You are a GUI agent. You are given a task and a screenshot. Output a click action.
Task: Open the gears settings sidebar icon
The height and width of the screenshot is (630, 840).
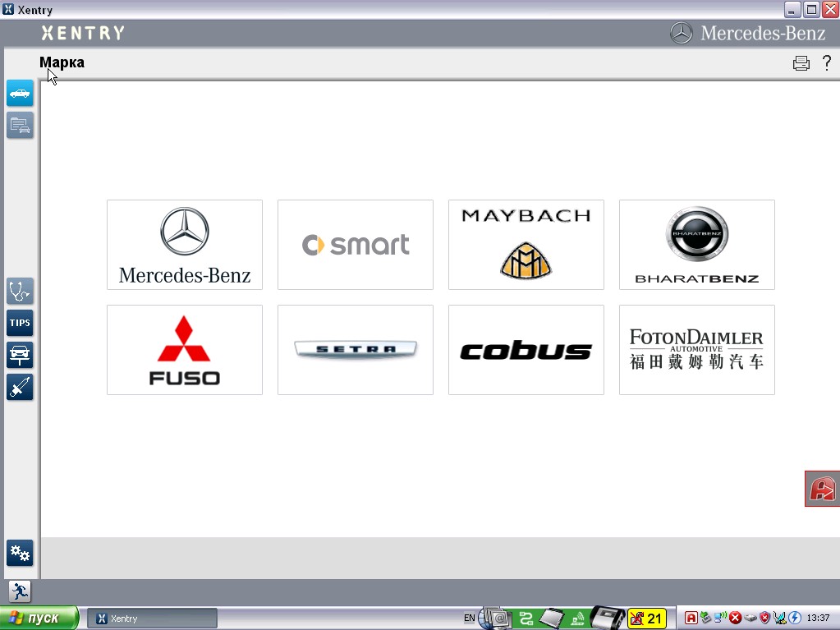click(x=20, y=553)
